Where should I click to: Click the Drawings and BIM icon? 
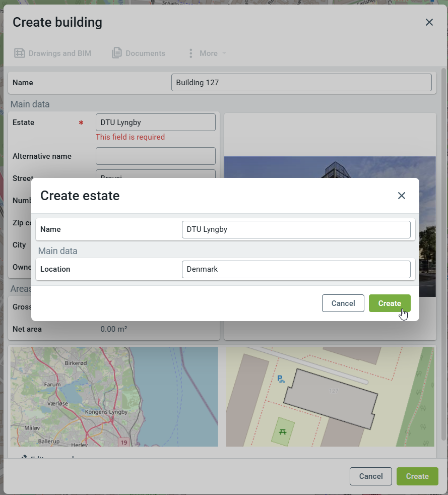(20, 53)
